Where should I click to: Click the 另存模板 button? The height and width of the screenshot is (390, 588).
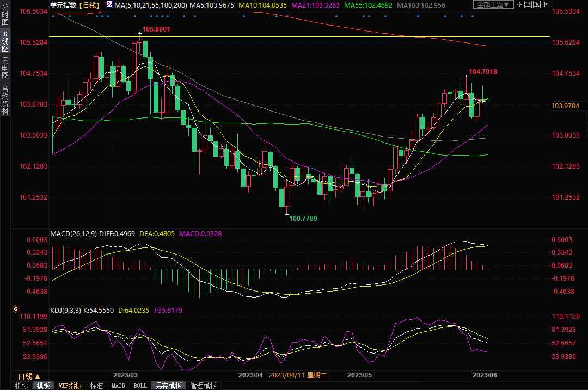click(168, 386)
